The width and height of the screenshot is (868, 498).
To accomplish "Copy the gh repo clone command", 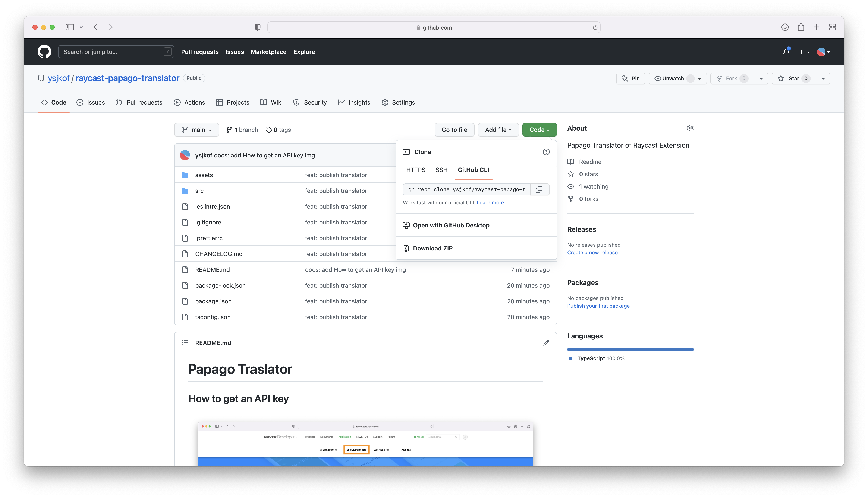I will point(539,189).
